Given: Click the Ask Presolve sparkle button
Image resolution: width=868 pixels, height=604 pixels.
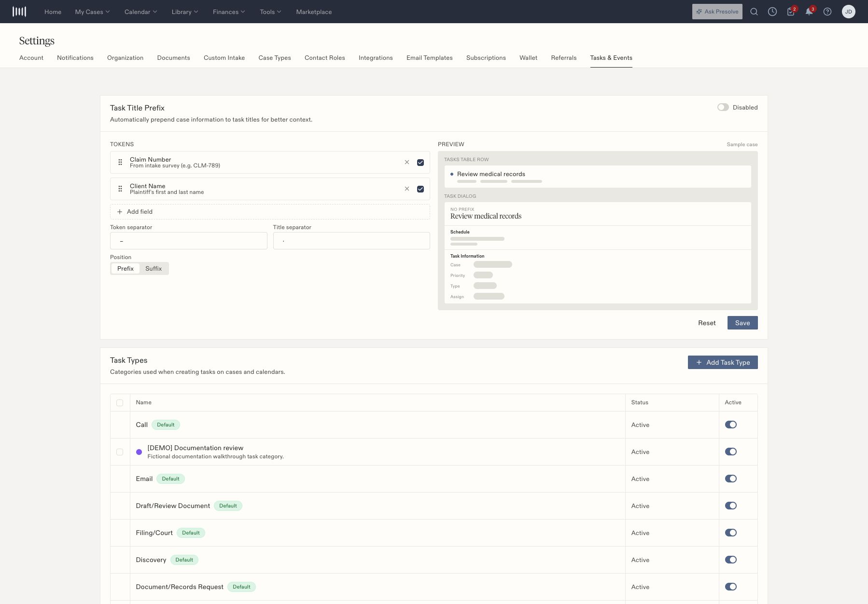Looking at the screenshot, I should tap(717, 12).
